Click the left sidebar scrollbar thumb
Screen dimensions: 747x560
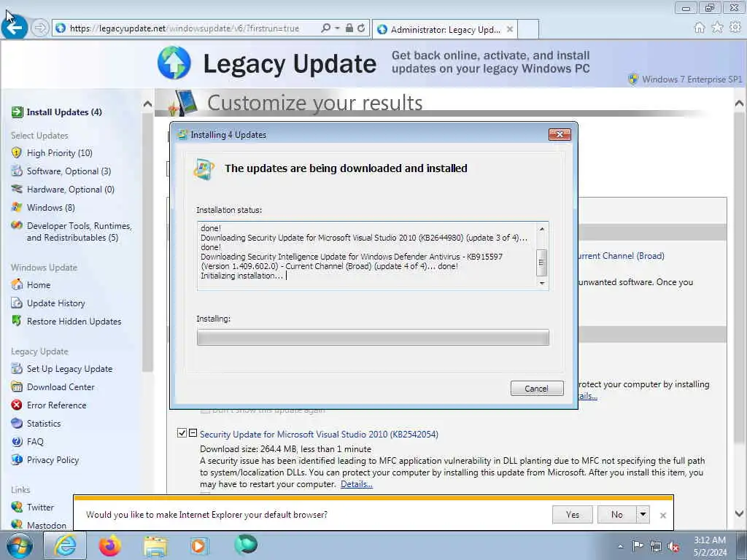147,242
